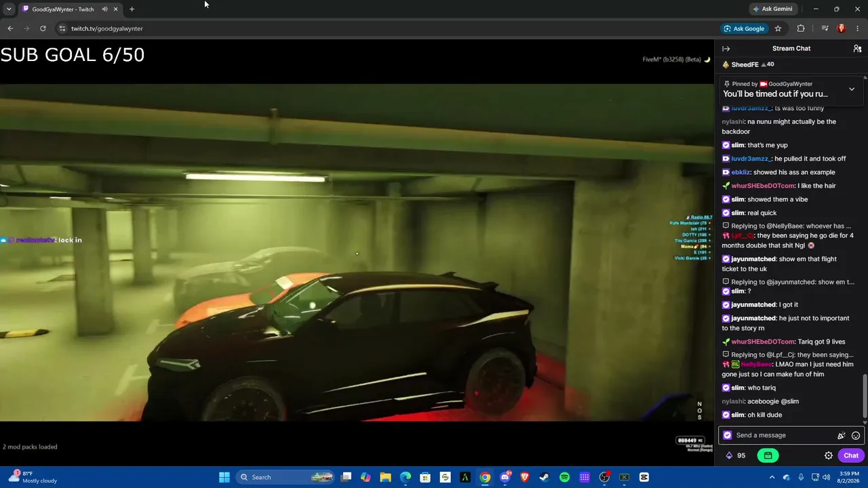
Task: Open the chat community users list
Action: tap(857, 49)
